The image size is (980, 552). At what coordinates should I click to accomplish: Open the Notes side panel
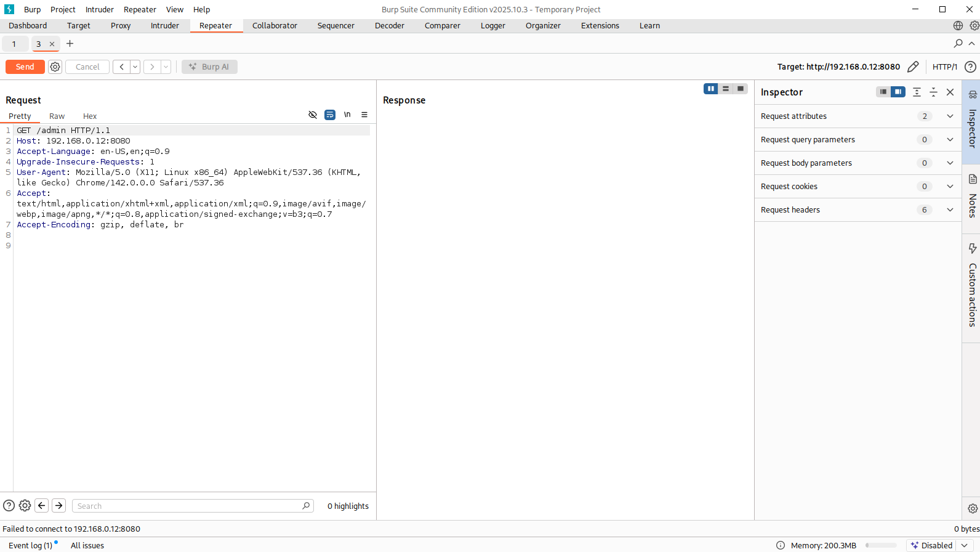coord(972,197)
